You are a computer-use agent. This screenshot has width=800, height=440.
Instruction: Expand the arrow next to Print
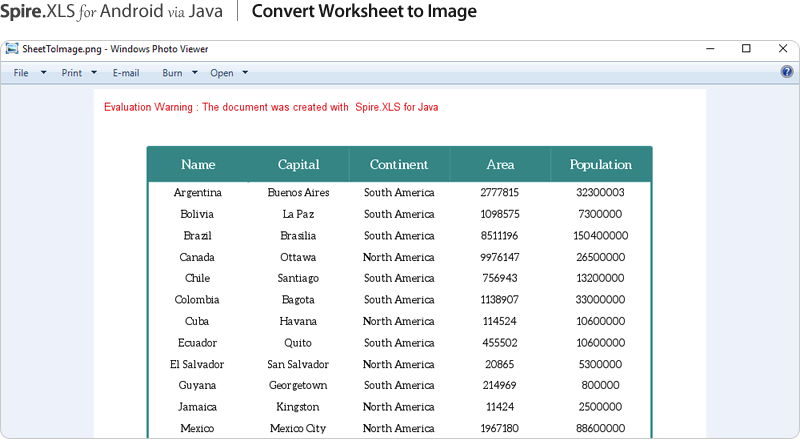[x=94, y=73]
